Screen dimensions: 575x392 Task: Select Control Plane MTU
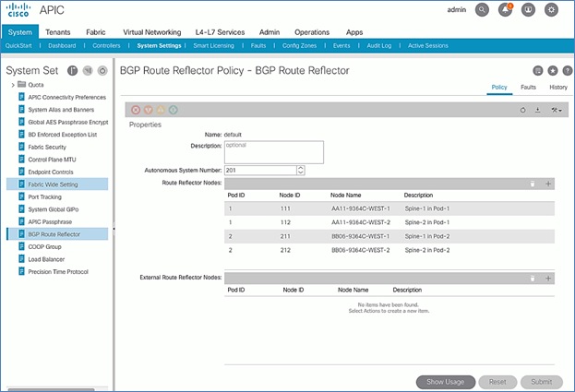point(52,160)
